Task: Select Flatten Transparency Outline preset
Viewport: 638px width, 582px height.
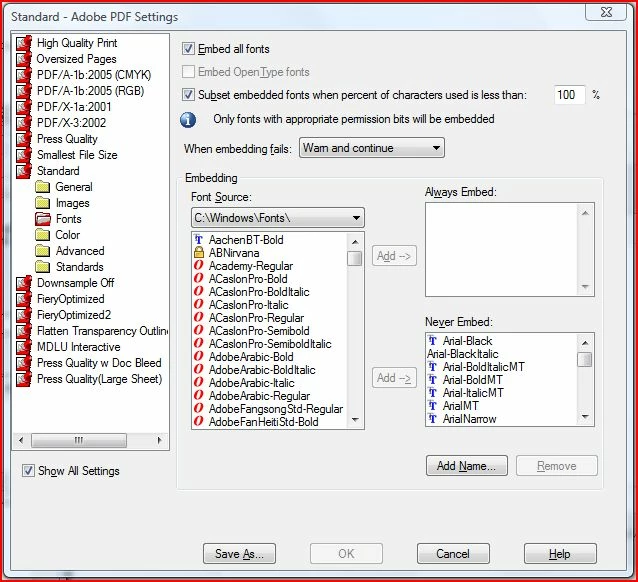Action: (103, 331)
